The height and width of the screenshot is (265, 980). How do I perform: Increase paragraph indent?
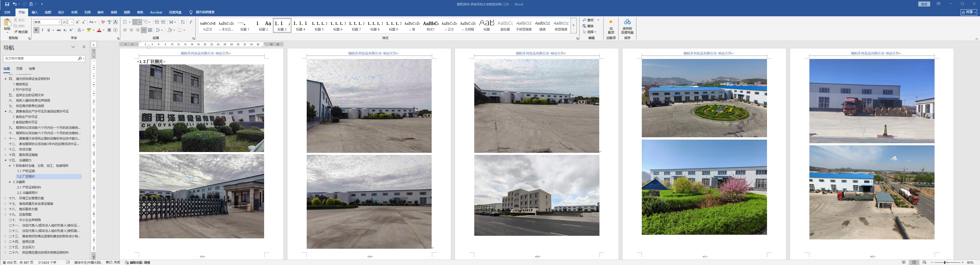(x=163, y=22)
